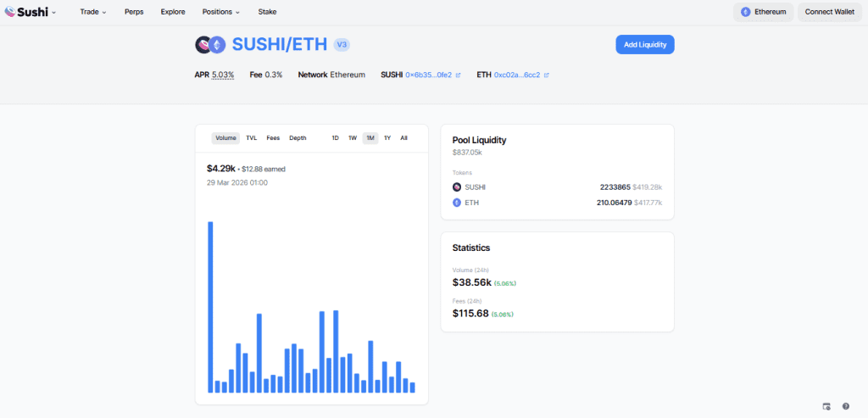Screen dimensions: 868x418
Task: Open the calendar-clock icon at bottom right
Action: pyautogui.click(x=826, y=406)
